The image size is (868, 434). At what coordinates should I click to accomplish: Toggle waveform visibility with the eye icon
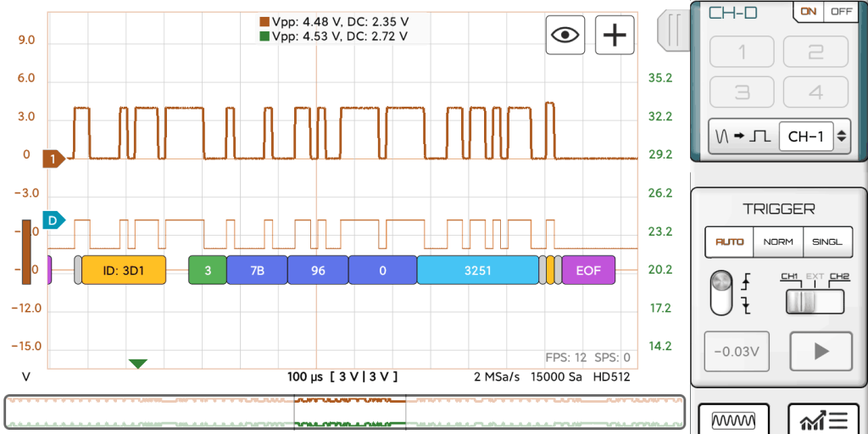[565, 35]
